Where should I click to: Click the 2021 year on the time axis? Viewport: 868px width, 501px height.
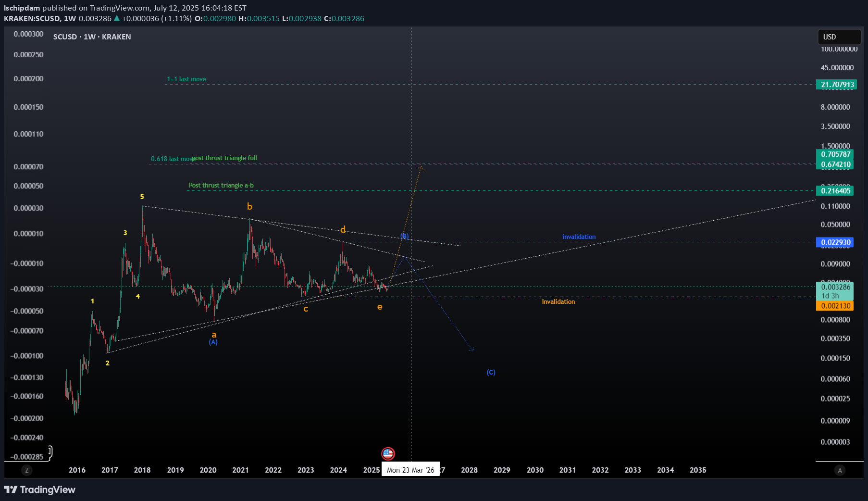(x=240, y=470)
